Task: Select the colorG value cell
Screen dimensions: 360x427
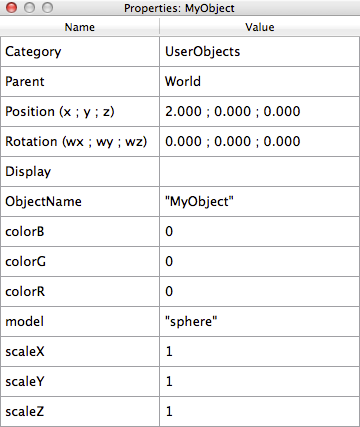Action: click(x=259, y=262)
